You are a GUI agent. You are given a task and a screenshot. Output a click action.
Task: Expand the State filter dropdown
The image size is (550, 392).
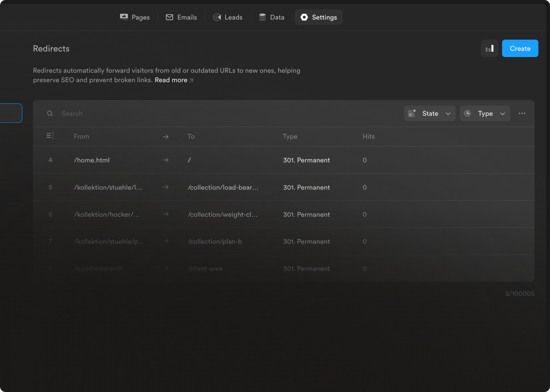pyautogui.click(x=430, y=113)
